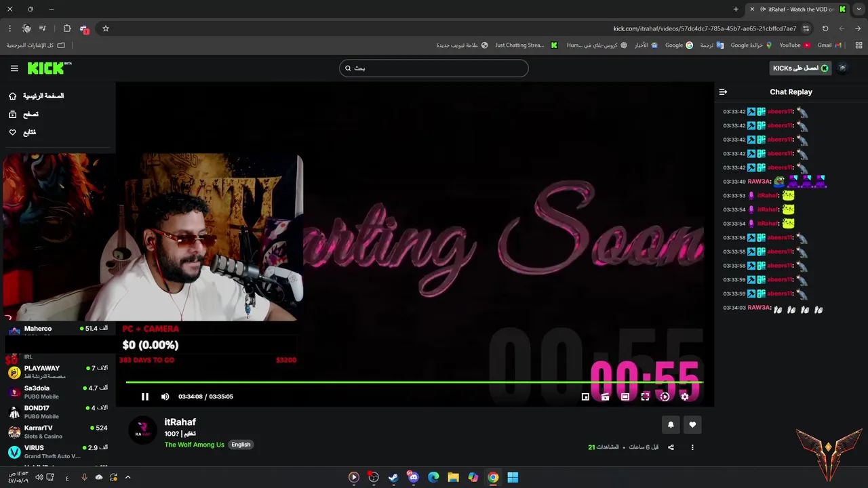Open Steam from the taskbar
The width and height of the screenshot is (868, 488).
(393, 477)
